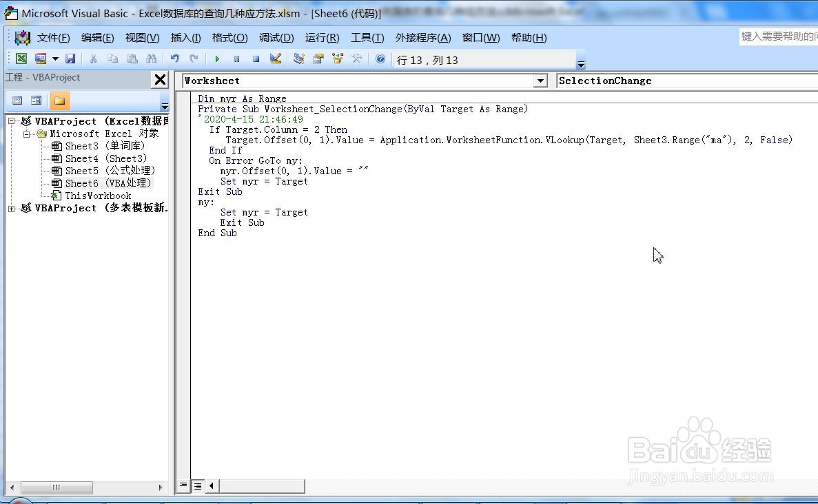Run Sub with green play icon
Screen dimensions: 818x504
[217, 59]
